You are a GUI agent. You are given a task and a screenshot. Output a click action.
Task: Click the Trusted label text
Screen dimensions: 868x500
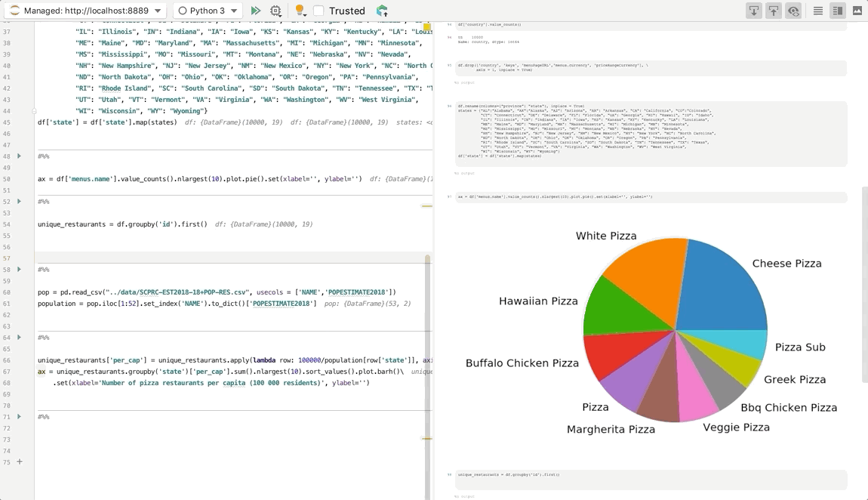[347, 11]
